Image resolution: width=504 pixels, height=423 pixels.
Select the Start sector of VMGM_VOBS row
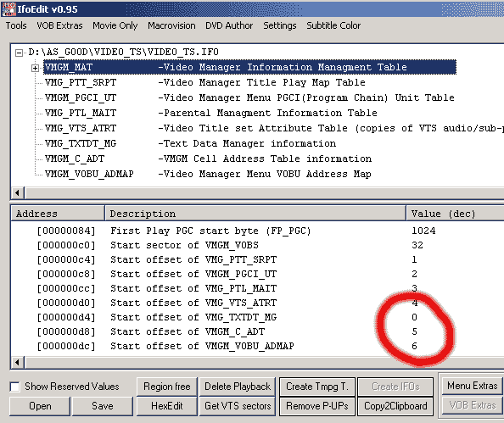(x=257, y=245)
